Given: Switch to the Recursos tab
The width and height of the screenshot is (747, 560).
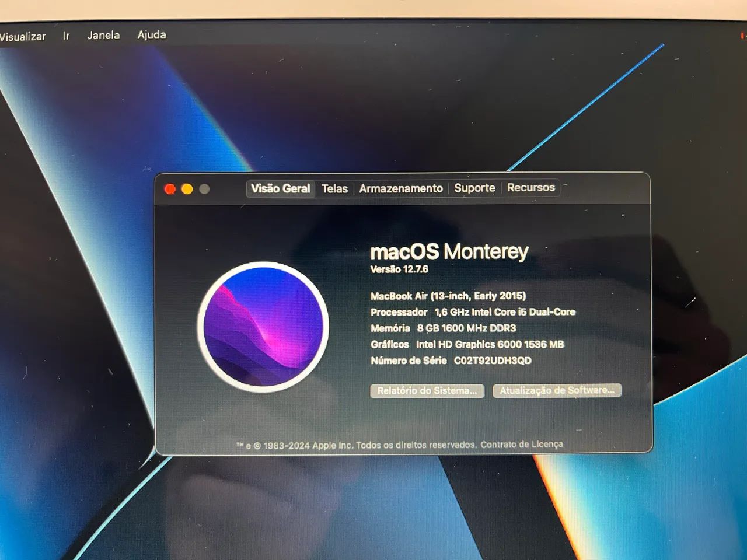Looking at the screenshot, I should (530, 187).
